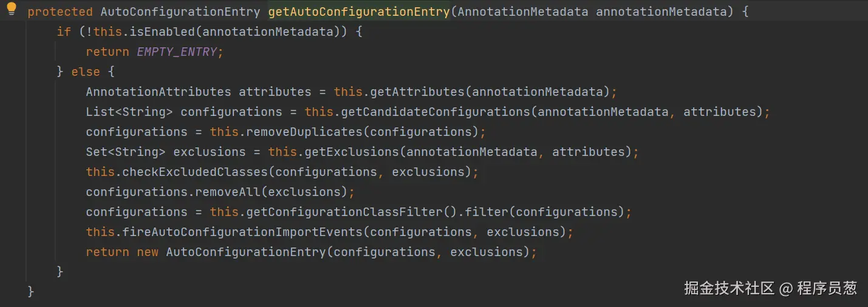Click the List<String> type declaration
Screen dimensions: 868x307
(129, 112)
